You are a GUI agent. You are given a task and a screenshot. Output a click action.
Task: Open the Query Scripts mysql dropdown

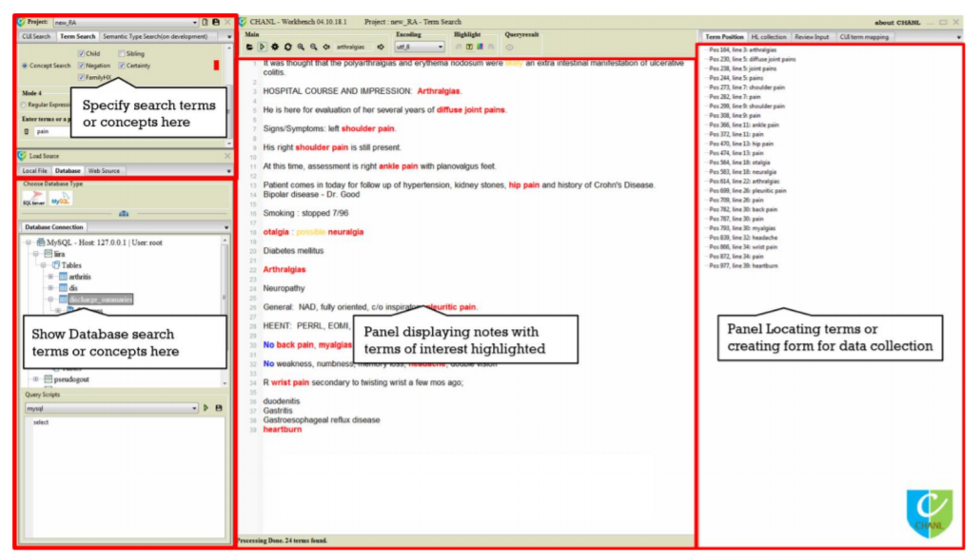point(111,408)
